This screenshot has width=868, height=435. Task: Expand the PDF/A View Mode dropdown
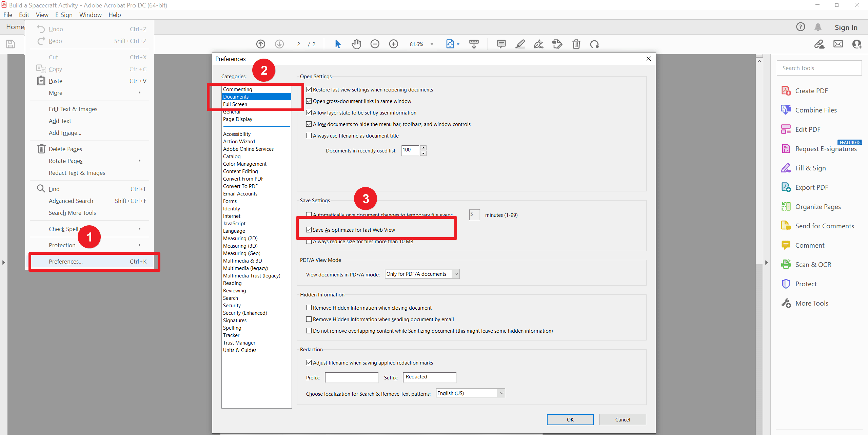click(456, 273)
